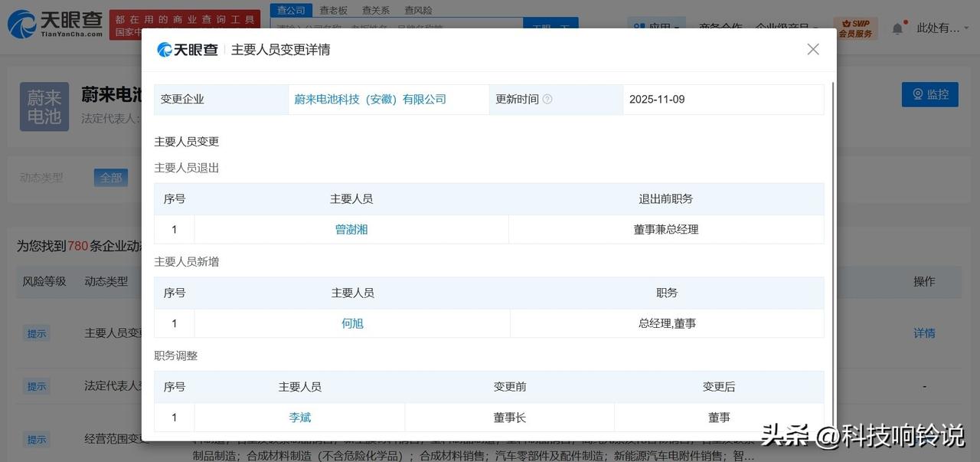
Task: Open the 商务合作 menu item
Action: [720, 25]
